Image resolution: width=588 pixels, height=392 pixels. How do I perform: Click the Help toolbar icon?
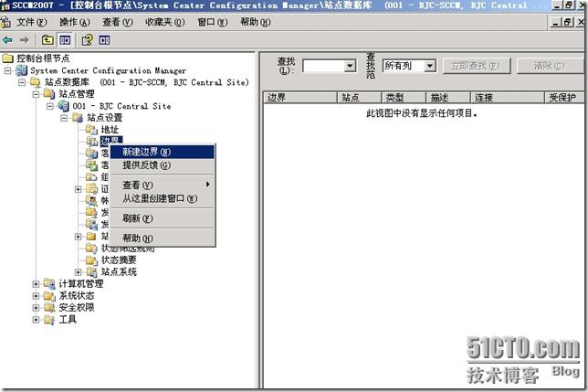pyautogui.click(x=88, y=40)
